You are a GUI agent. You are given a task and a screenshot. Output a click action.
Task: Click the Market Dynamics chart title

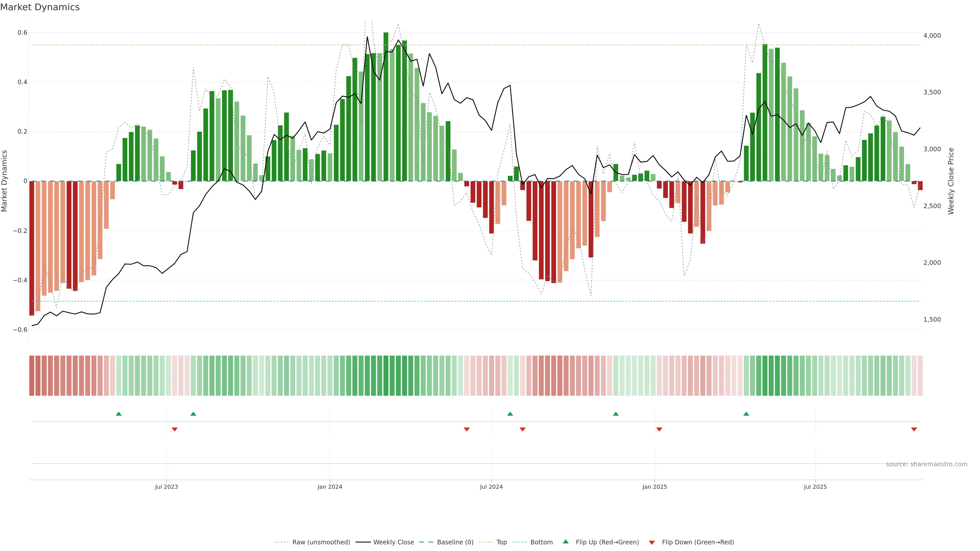[40, 7]
